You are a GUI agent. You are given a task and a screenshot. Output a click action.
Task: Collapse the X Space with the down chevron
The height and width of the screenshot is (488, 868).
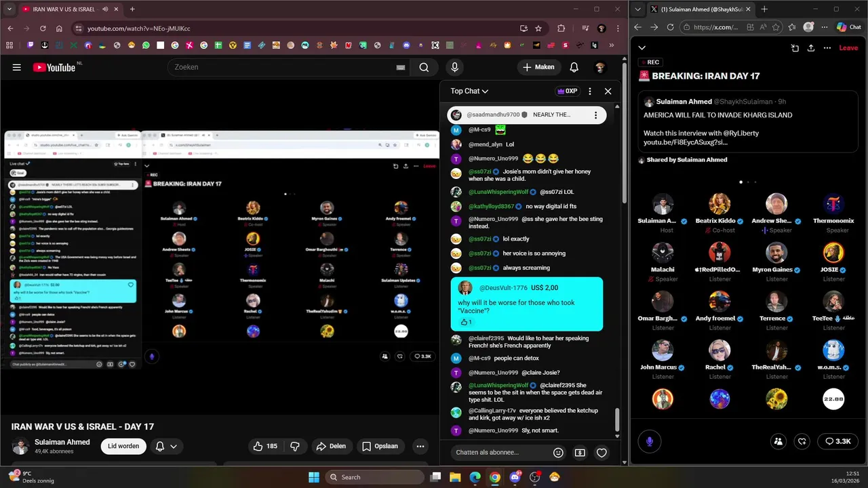642,47
